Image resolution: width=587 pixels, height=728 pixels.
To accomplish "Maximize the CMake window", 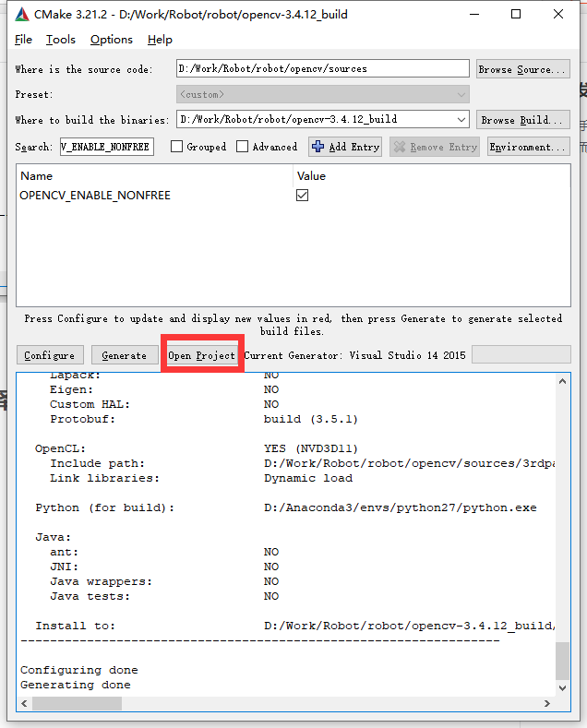I will pos(516,15).
